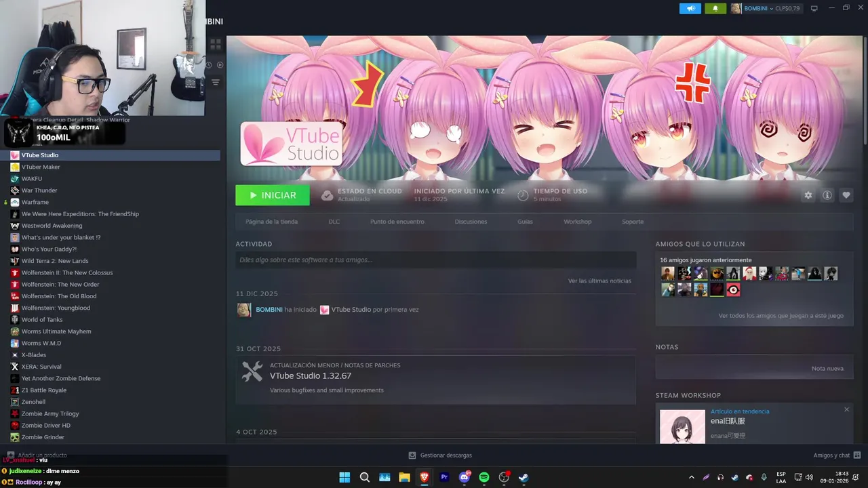868x488 pixels.
Task: Open ena workshop item thumbnail
Action: point(683,426)
